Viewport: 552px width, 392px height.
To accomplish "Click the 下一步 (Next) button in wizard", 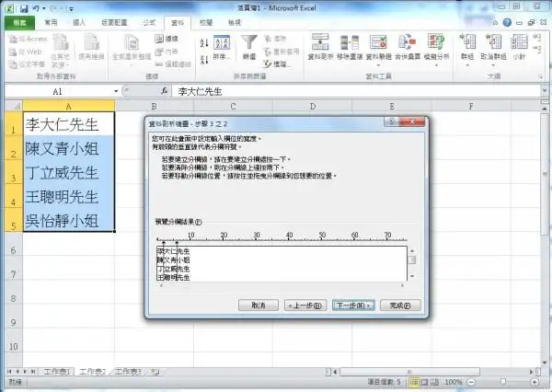I will click(x=353, y=306).
